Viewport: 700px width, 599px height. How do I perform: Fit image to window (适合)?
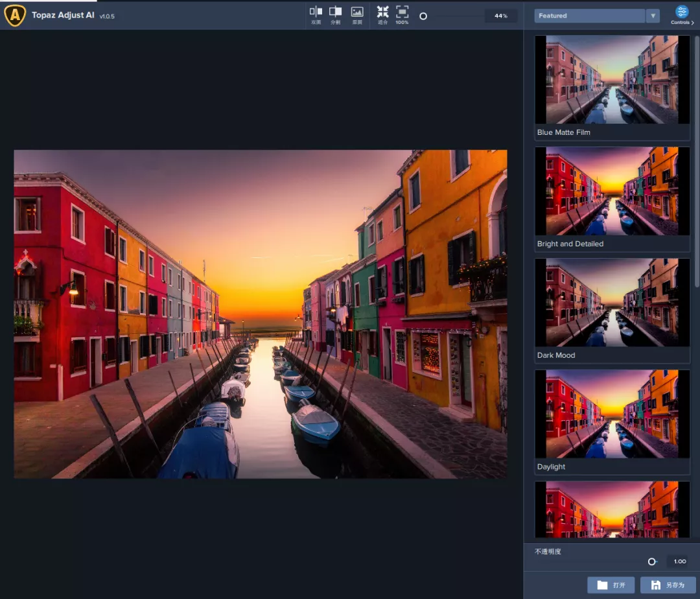tap(382, 14)
